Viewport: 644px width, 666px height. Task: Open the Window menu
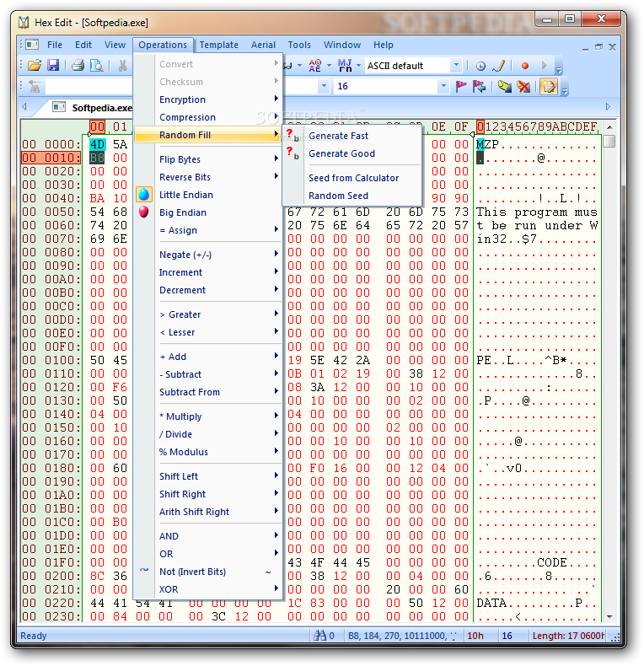click(342, 45)
